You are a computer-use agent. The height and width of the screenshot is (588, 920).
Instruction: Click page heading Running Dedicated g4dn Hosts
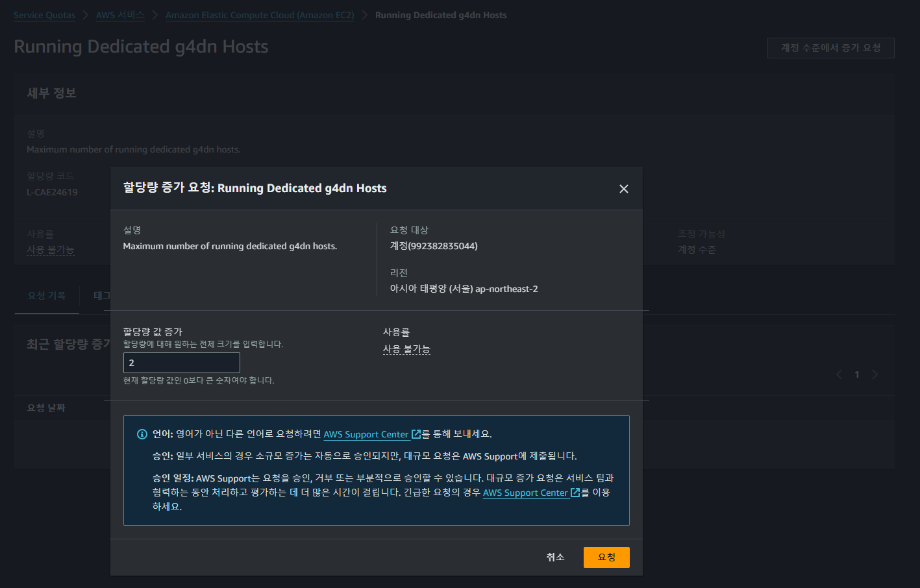(x=141, y=47)
